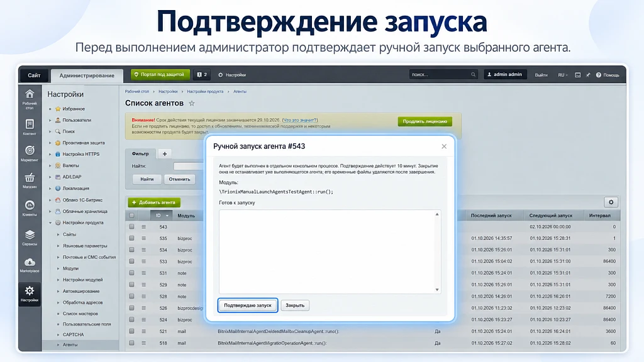Open the Модули tree item
The height and width of the screenshot is (362, 644).
[x=70, y=268]
